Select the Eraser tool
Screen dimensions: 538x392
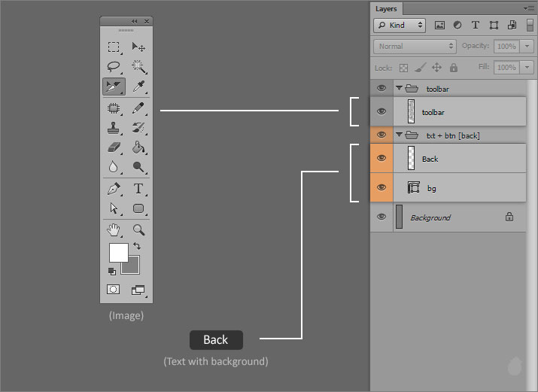114,147
